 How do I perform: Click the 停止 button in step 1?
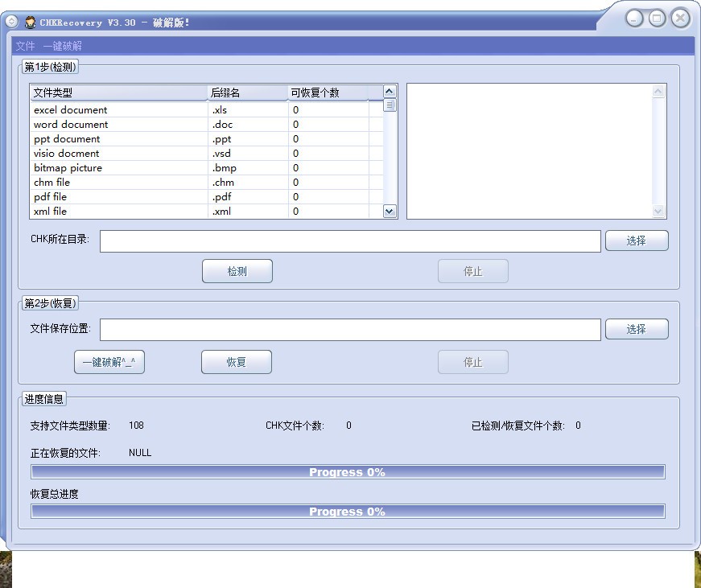(x=473, y=271)
